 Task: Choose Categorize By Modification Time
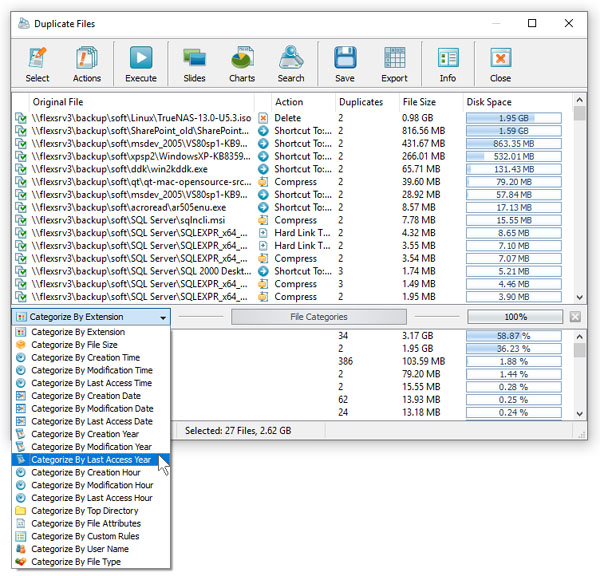91,370
